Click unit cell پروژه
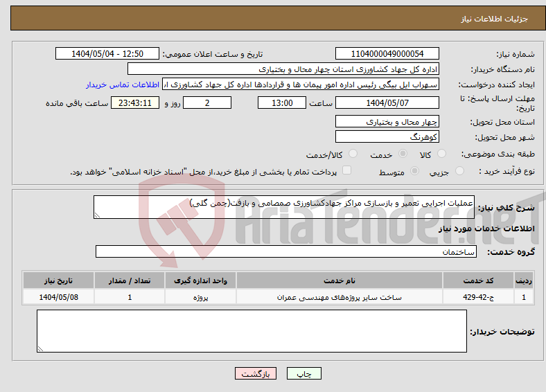546x392 pixels. 200,297
